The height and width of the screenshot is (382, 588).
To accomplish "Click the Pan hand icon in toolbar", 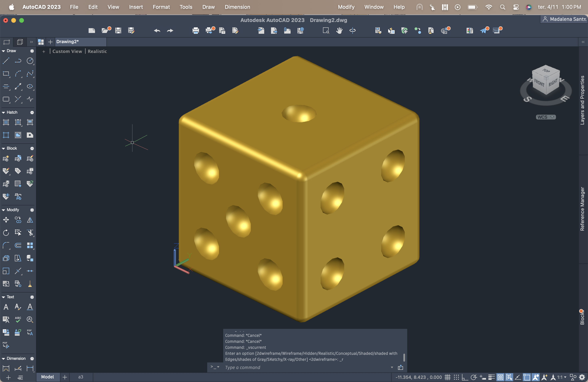I will 339,30.
